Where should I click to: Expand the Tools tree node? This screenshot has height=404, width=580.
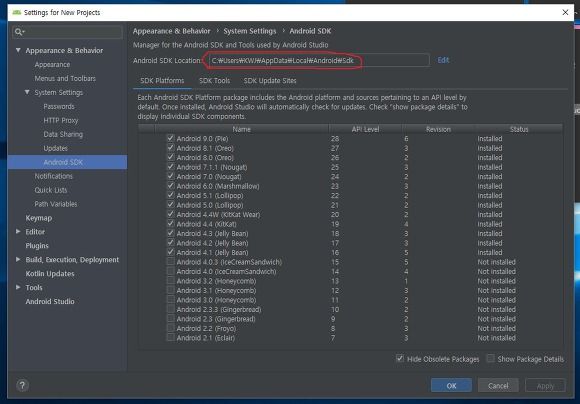(x=18, y=287)
